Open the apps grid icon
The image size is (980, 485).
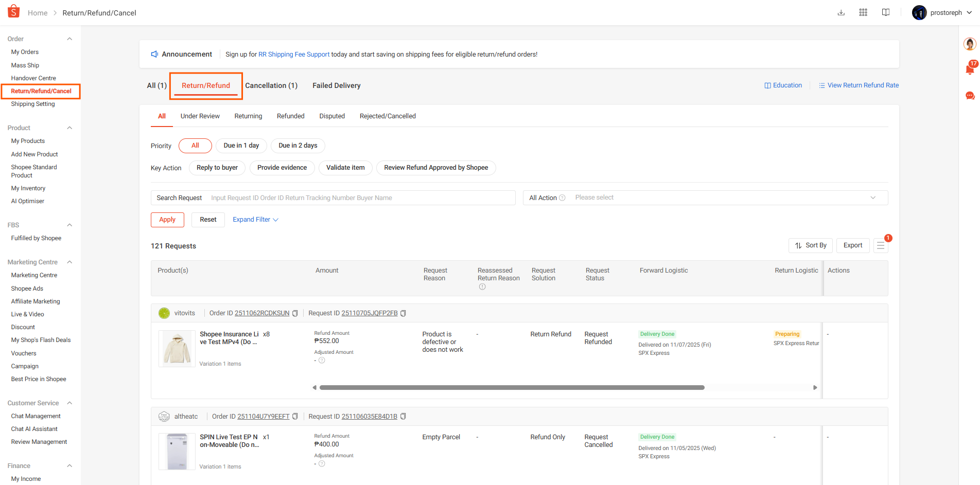coord(863,12)
